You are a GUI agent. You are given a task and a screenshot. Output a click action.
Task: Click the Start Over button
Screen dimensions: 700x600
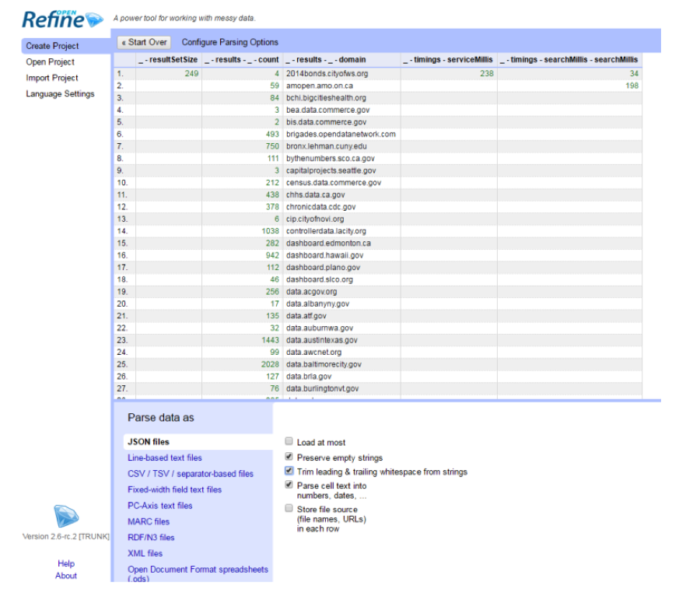click(x=144, y=43)
